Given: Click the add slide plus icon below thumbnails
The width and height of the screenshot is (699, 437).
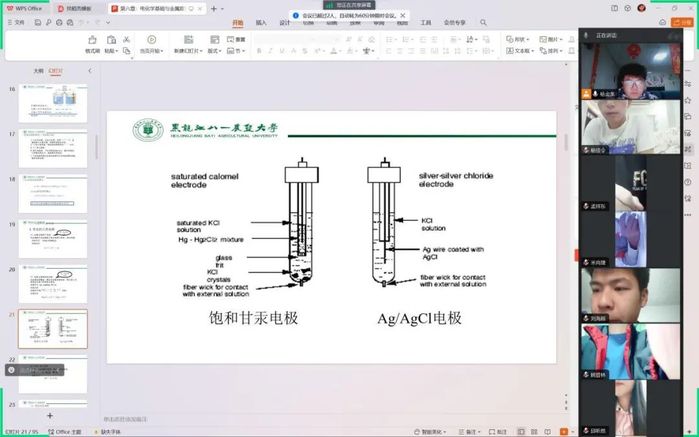Looking at the screenshot, I should point(49,415).
